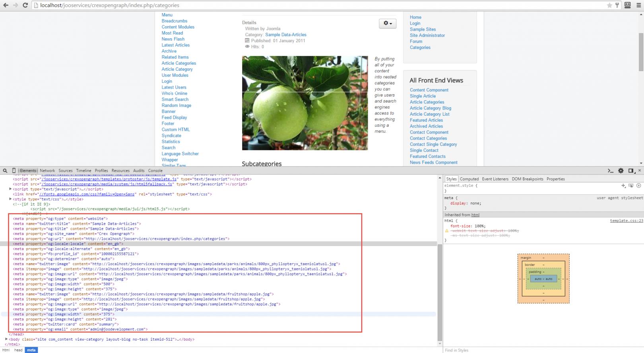Open the Most Read link
The width and height of the screenshot is (644, 353).
click(172, 33)
